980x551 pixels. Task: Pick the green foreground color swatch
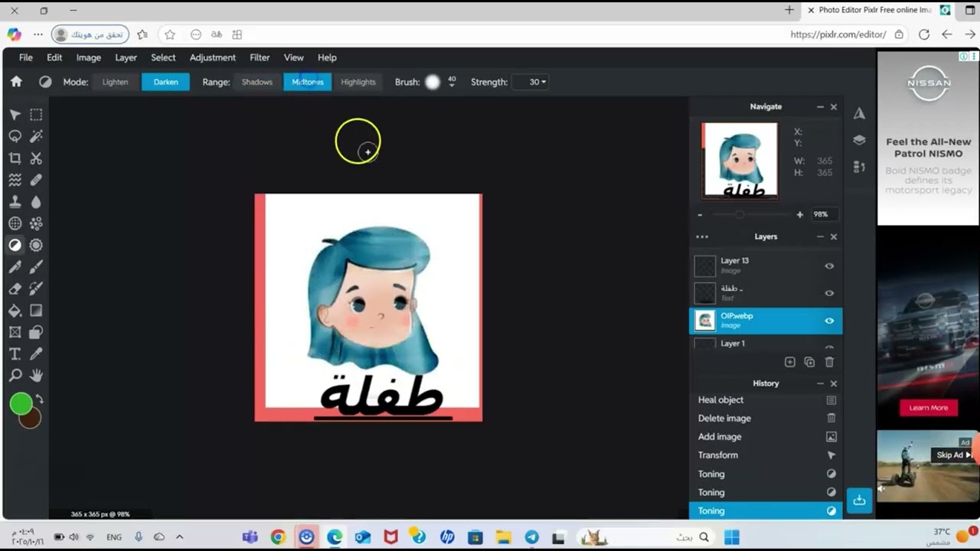coord(21,403)
